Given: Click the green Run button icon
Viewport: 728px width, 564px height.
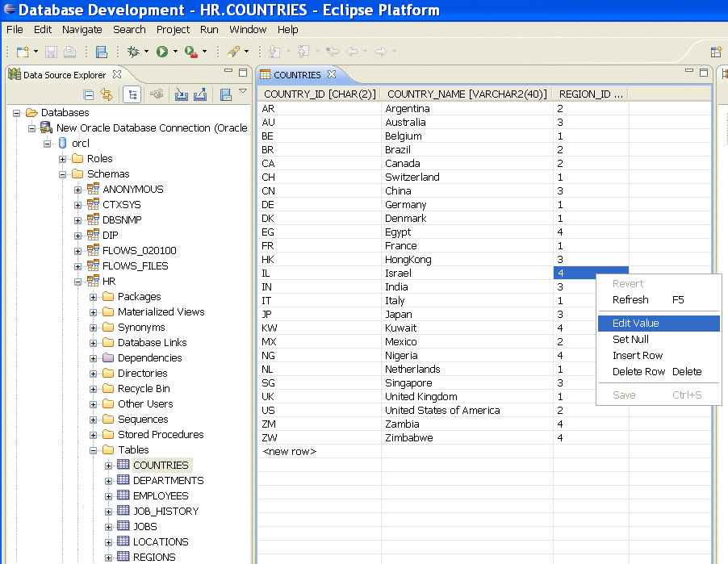Looking at the screenshot, I should 162,52.
